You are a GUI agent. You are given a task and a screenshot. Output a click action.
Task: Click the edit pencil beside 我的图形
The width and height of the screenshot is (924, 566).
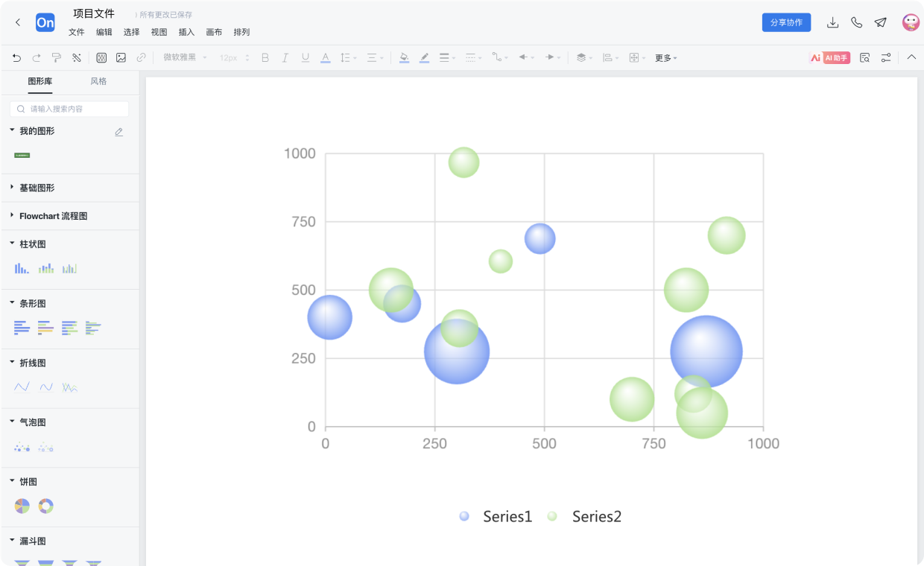click(x=118, y=132)
